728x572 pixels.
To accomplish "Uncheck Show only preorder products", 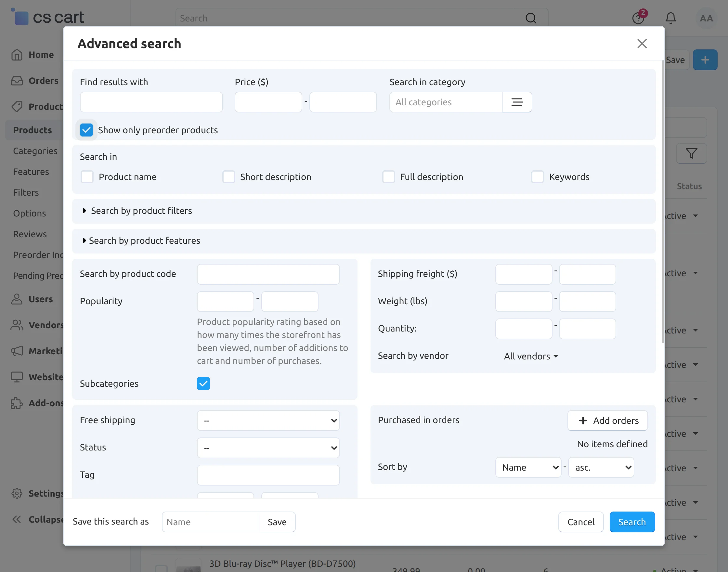I will coord(86,130).
